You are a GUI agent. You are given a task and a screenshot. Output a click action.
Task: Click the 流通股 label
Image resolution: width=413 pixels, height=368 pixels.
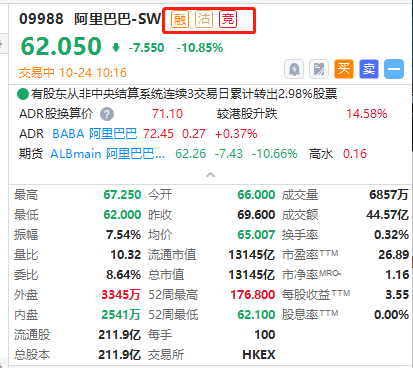(x=32, y=335)
